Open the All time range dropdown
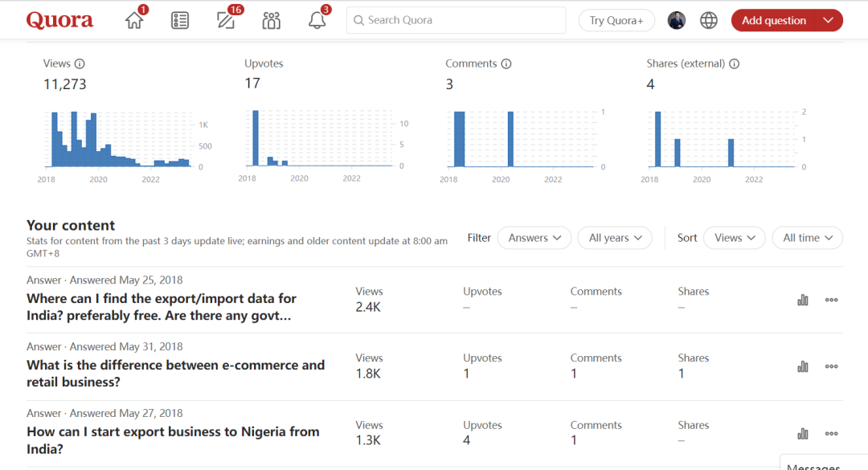The image size is (868, 470). (x=807, y=238)
